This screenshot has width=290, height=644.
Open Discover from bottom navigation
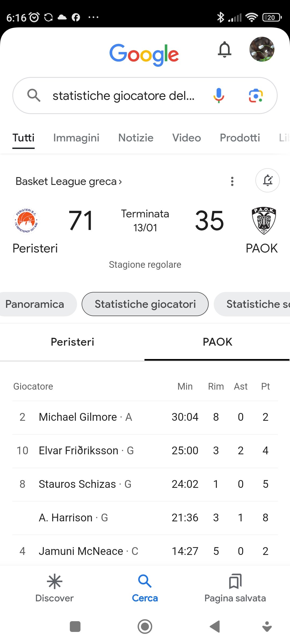point(55,588)
